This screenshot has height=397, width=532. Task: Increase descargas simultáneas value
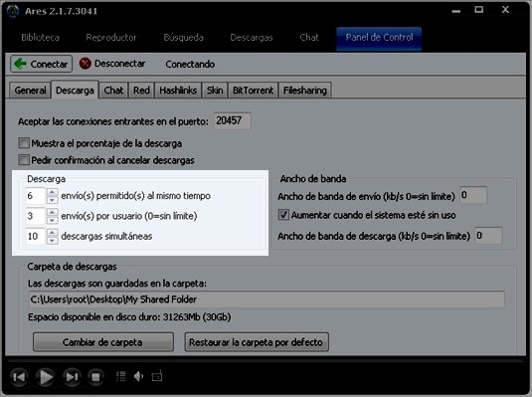point(52,233)
